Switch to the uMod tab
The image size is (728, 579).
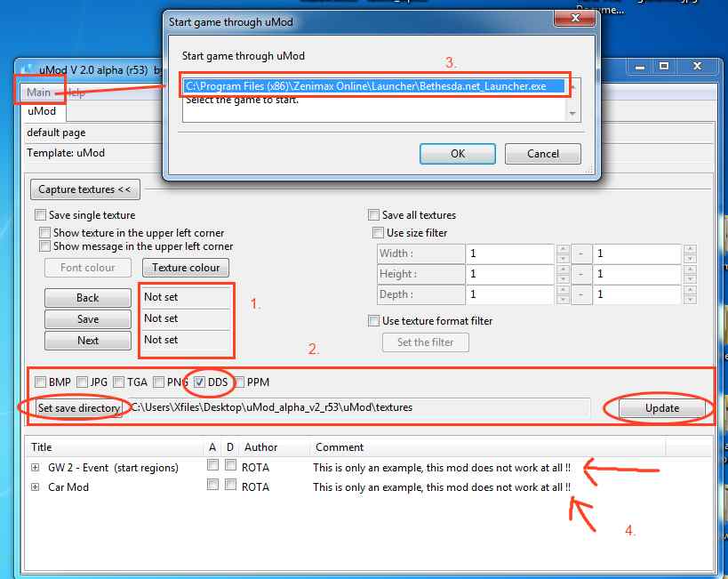click(42, 111)
